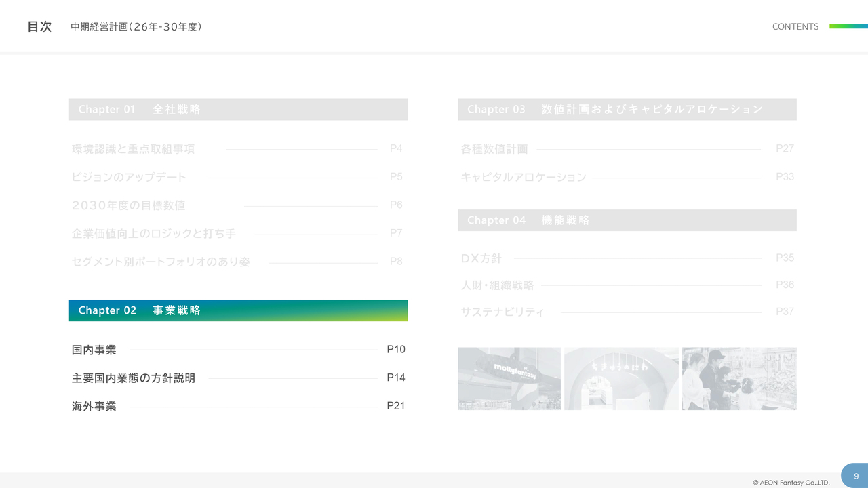Go to 主要国内業態の方針説明 entry

[134, 378]
